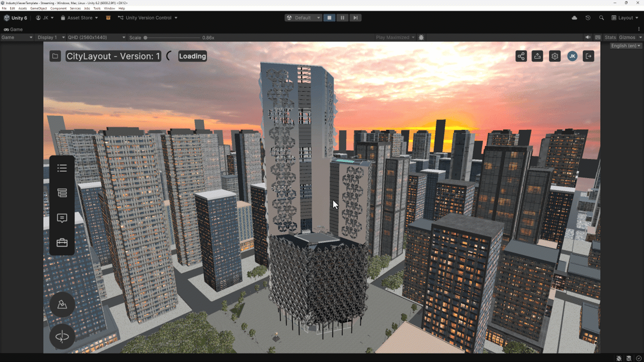Screen dimensions: 644x362
Task: Stop play mode
Action: pyautogui.click(x=329, y=18)
